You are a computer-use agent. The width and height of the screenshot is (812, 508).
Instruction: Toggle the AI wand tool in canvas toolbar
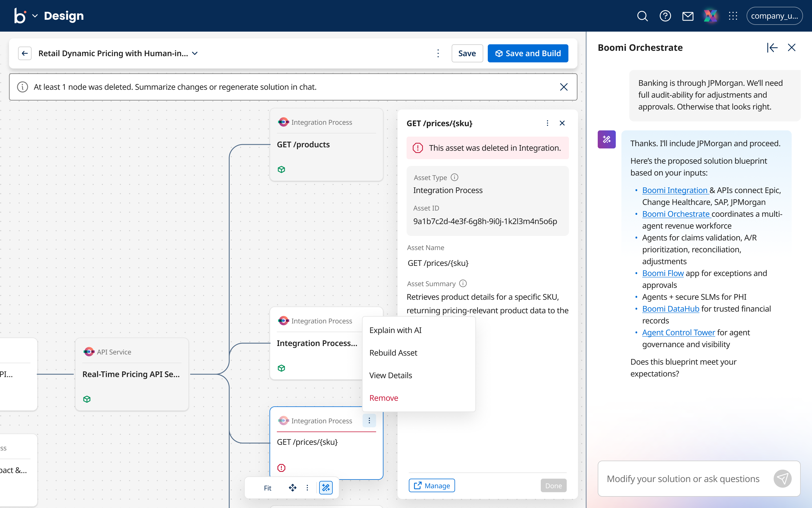(x=325, y=488)
